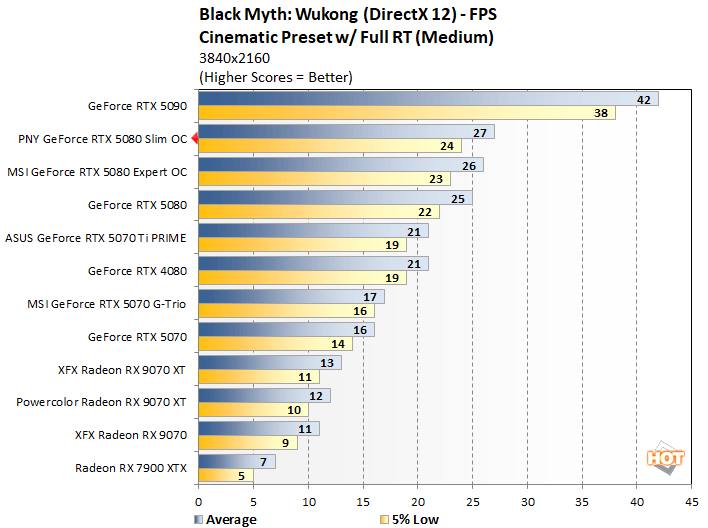The height and width of the screenshot is (528, 708).
Task: Click the PNY RTX 5080 5% low value 24
Action: click(x=447, y=146)
